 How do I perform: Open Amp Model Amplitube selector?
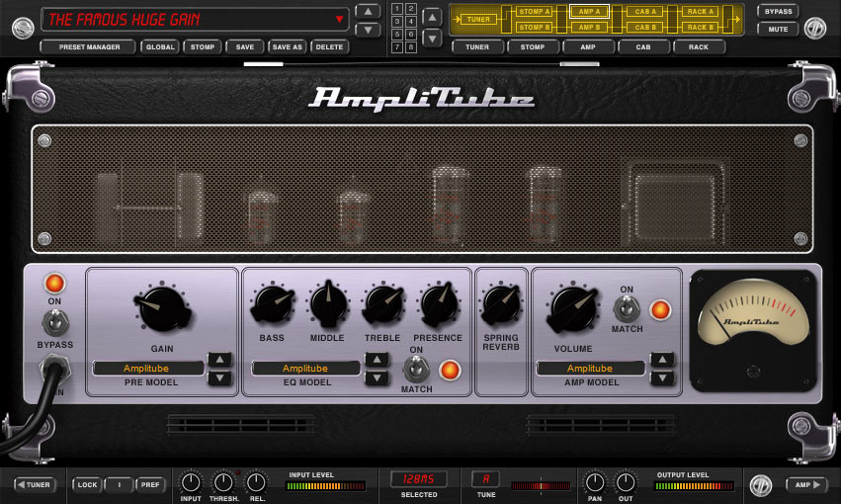tap(591, 368)
